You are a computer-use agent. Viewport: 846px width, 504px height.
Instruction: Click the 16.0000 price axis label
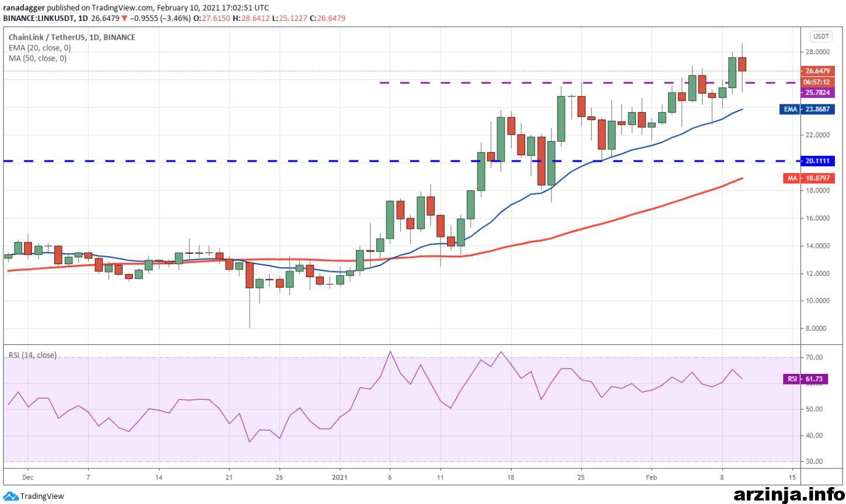click(818, 218)
